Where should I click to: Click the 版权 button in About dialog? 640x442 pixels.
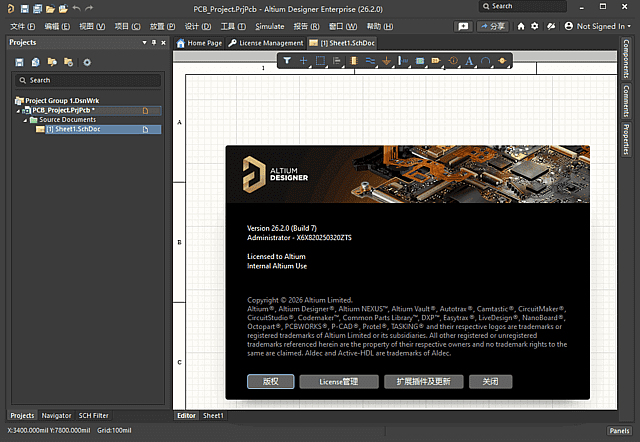[271, 382]
